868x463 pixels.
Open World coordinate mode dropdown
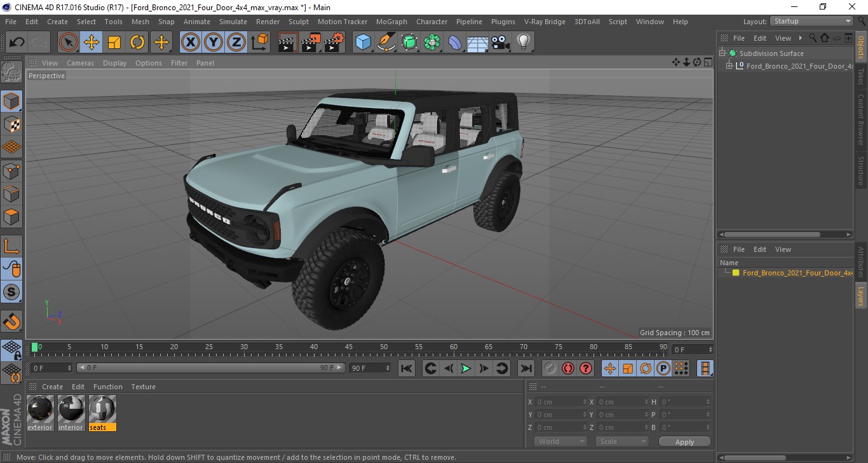click(561, 441)
